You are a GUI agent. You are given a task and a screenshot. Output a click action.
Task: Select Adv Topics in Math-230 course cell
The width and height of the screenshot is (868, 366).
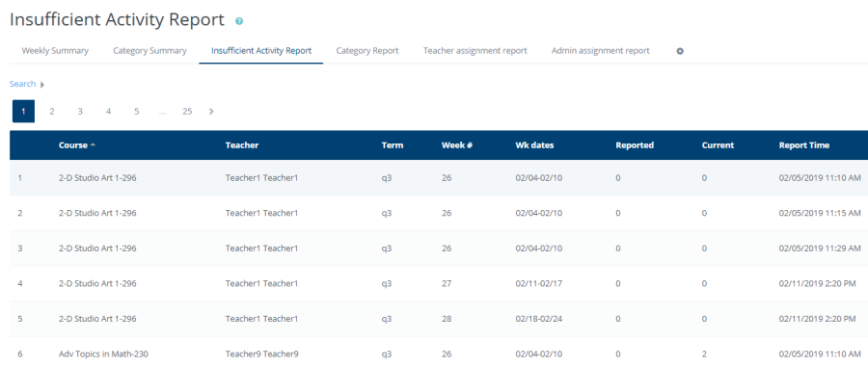(x=103, y=353)
